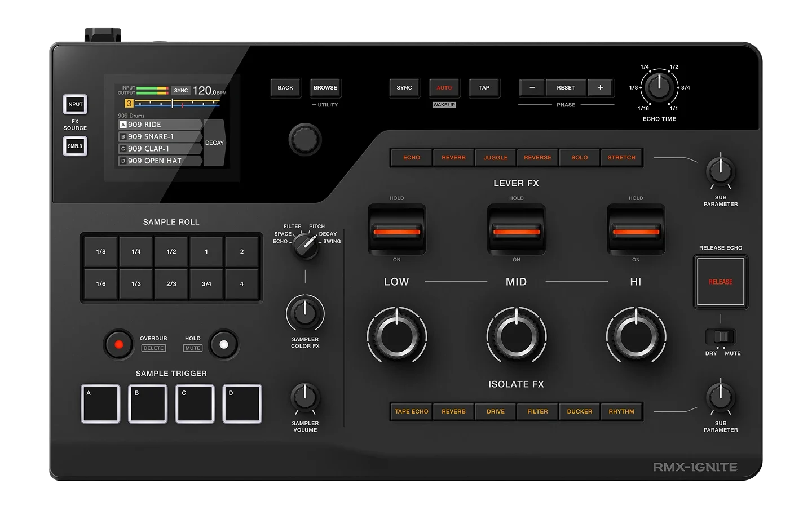Viewport: 812px width, 524px height.
Task: Enable the REVERSE lever FX
Action: pos(537,157)
